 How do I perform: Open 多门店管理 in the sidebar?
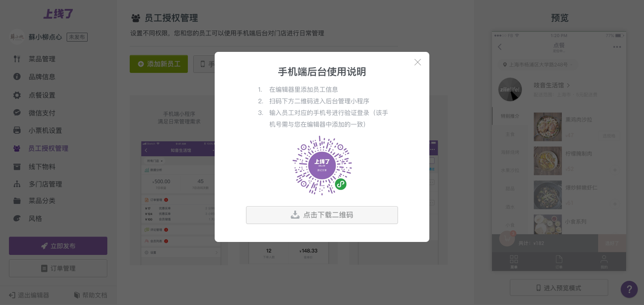tap(45, 184)
